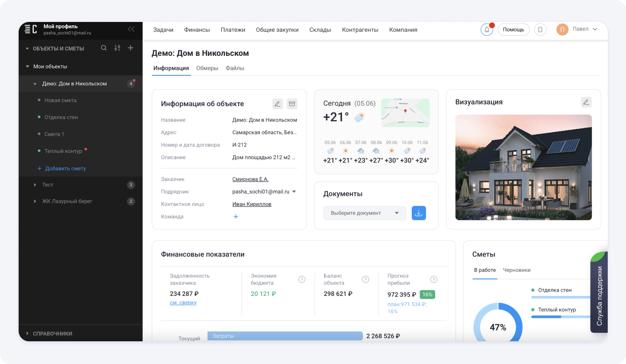Show help for Экономия бюджета
Viewport: 626px width, 364px height.
click(x=302, y=280)
